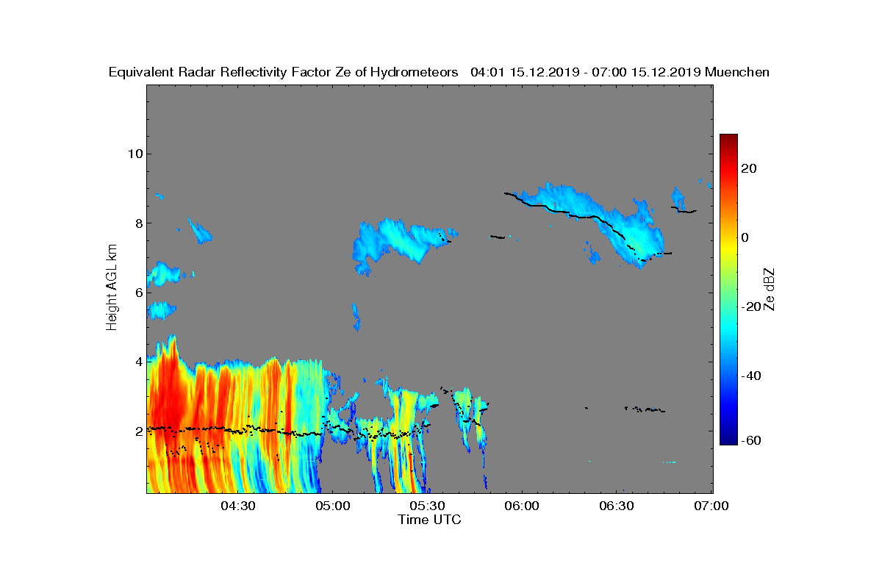
Task: Click the colorbar value -60
Action: pos(752,440)
